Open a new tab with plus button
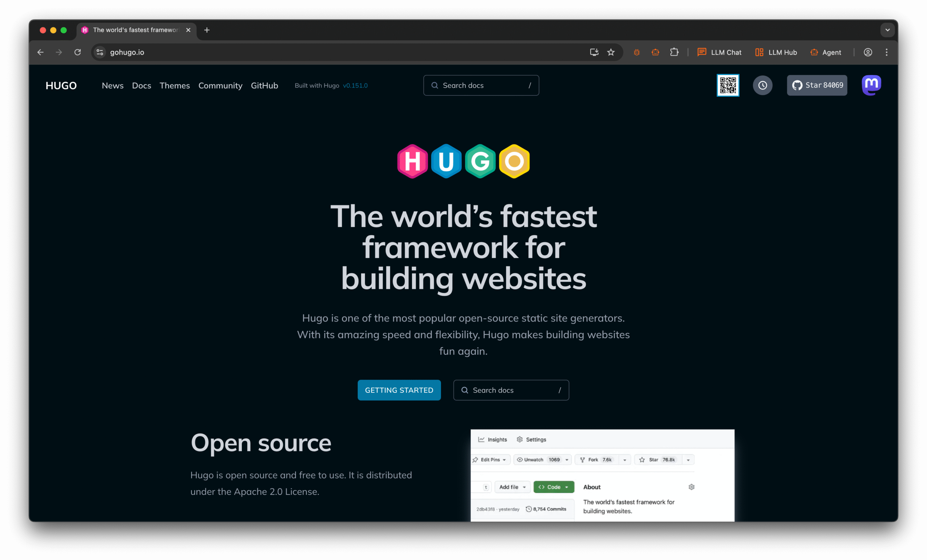 [207, 30]
